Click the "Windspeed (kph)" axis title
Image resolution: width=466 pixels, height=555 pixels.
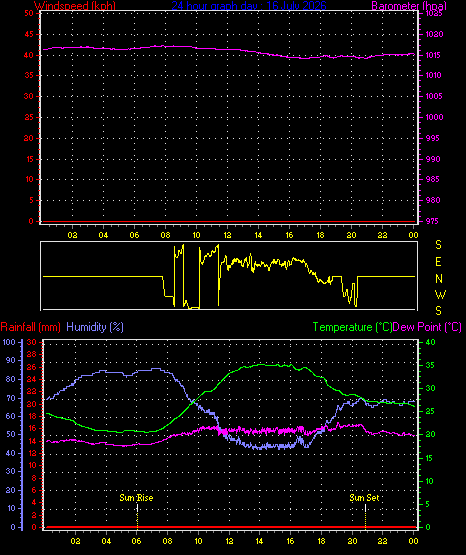click(75, 6)
